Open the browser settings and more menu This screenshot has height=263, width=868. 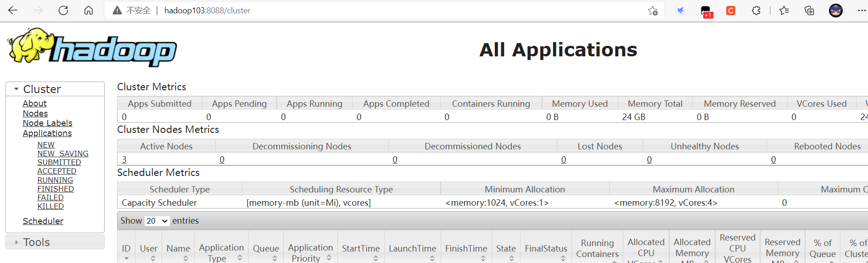(x=862, y=11)
